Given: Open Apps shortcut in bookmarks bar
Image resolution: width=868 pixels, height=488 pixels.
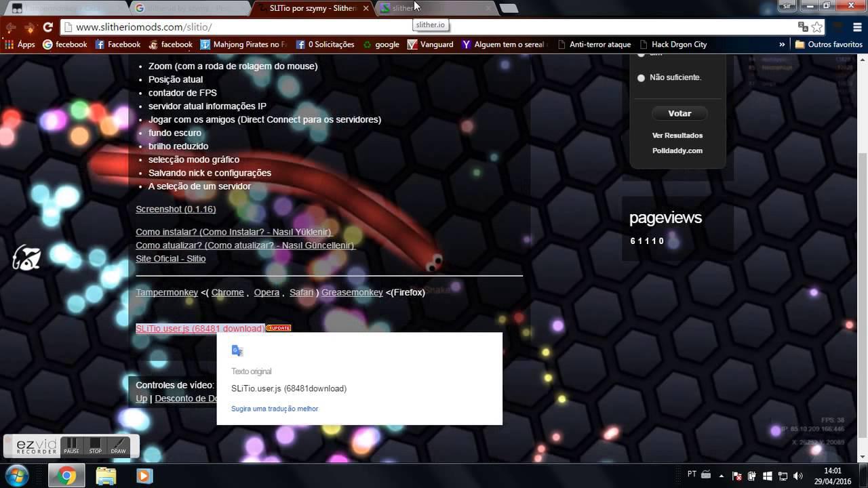Looking at the screenshot, I should tap(20, 44).
